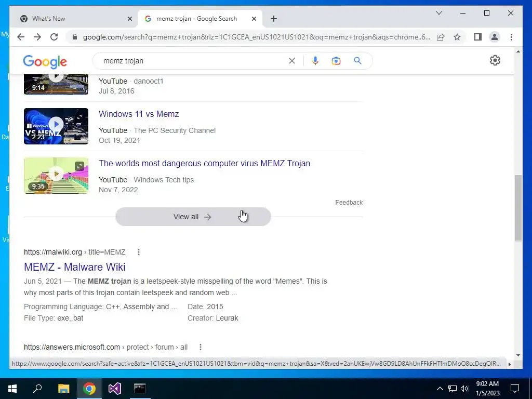The height and width of the screenshot is (399, 532).
Task: Go to the Google logo homepage
Action: [45, 62]
